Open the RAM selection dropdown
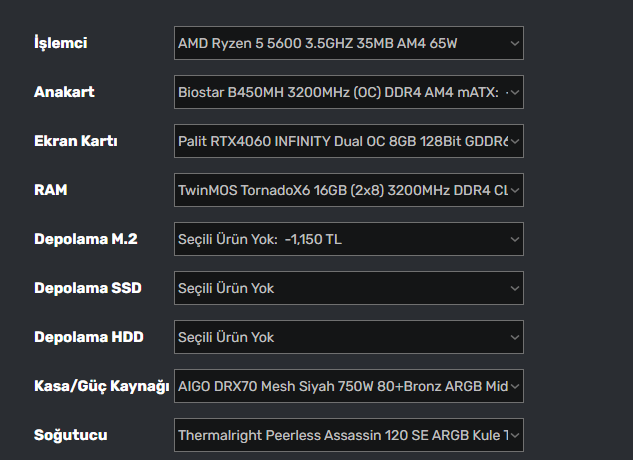 (x=348, y=190)
